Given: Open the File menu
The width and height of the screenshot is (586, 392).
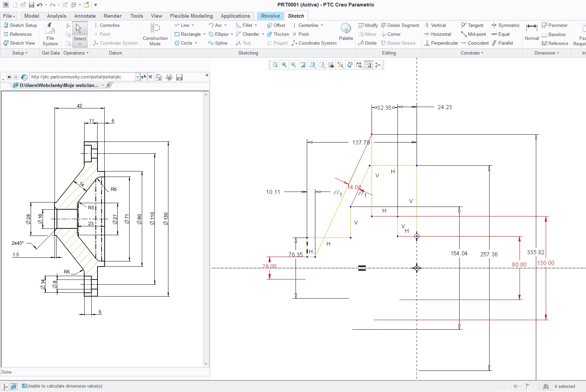Looking at the screenshot, I should click(9, 16).
